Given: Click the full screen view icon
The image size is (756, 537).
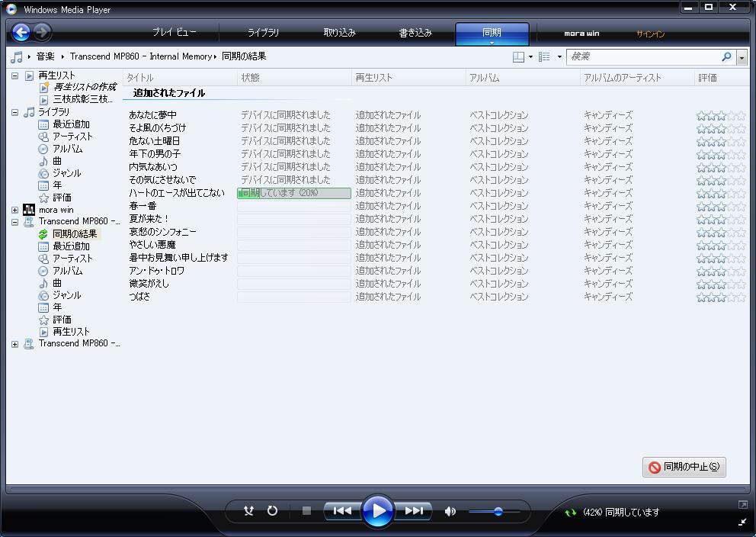Looking at the screenshot, I should [742, 505].
